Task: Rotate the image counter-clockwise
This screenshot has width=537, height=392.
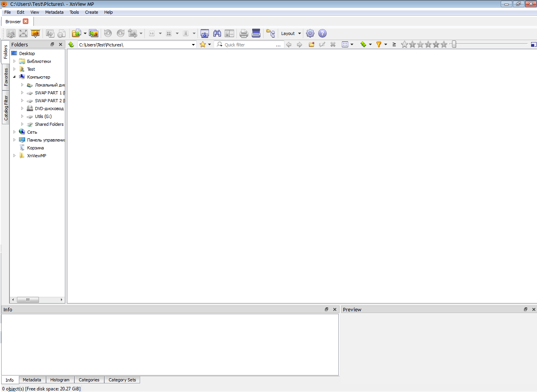Action: [108, 33]
